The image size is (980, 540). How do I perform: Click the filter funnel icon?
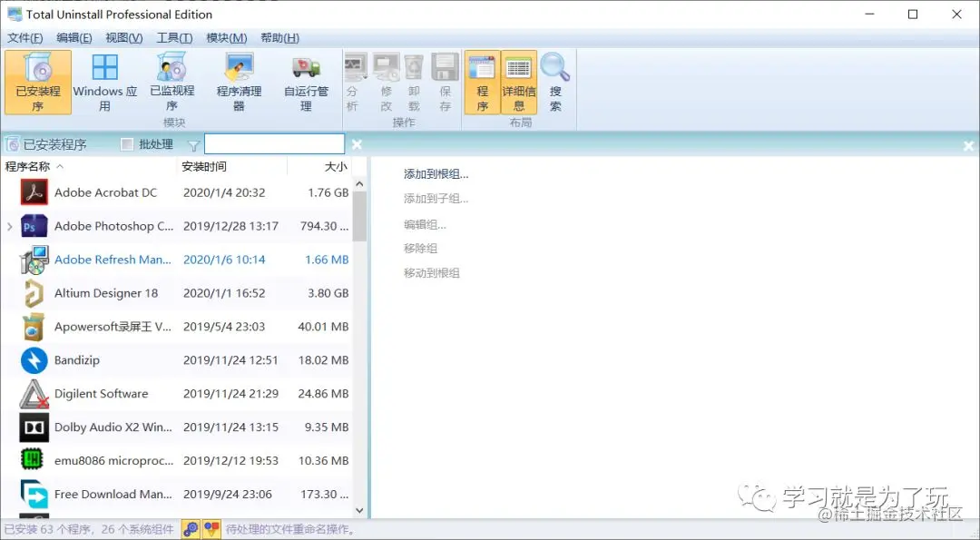(194, 145)
